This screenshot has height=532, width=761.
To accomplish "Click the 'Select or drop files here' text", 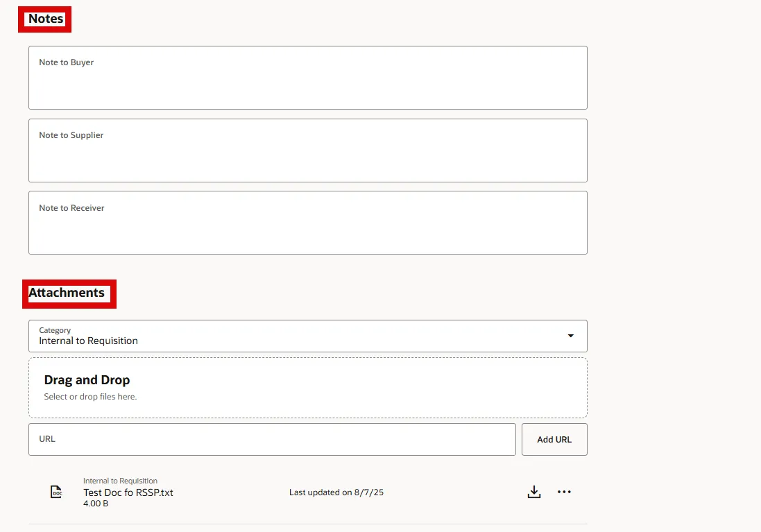I will pyautogui.click(x=90, y=397).
